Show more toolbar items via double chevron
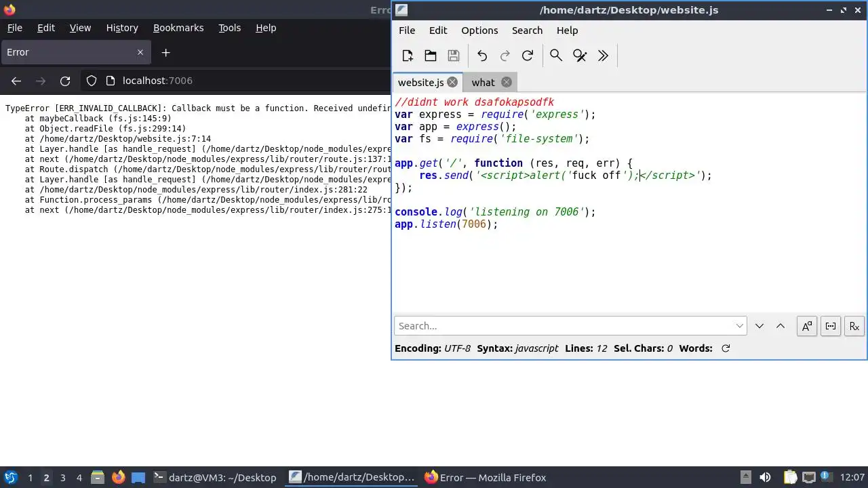Viewport: 868px width, 488px height. [x=603, y=56]
